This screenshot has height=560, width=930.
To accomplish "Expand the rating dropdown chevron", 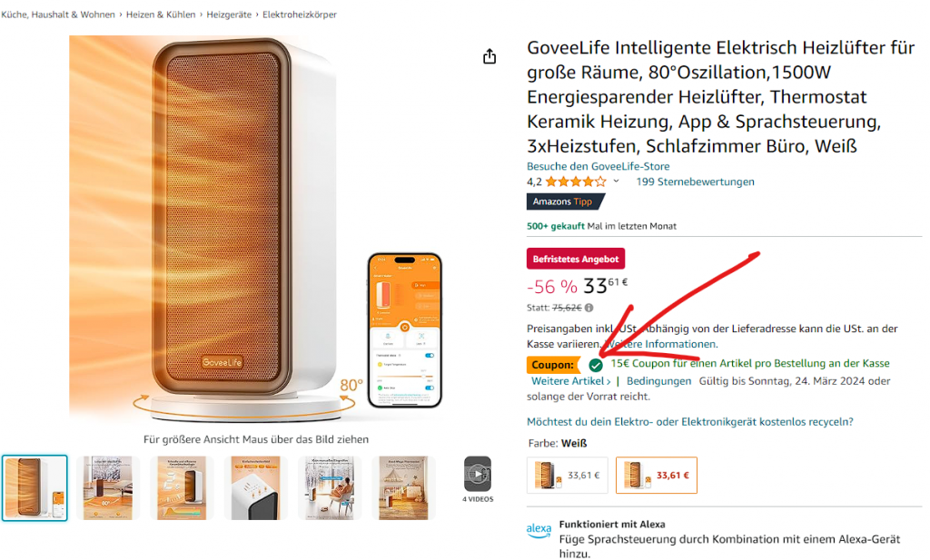I will (617, 182).
